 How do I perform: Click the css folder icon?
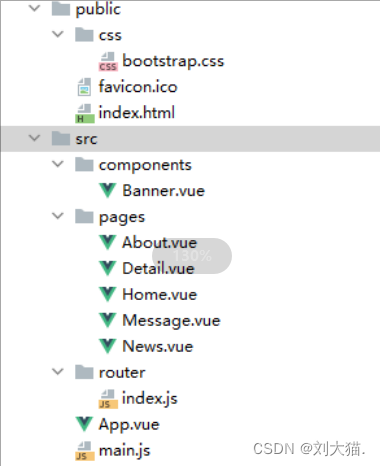84,34
